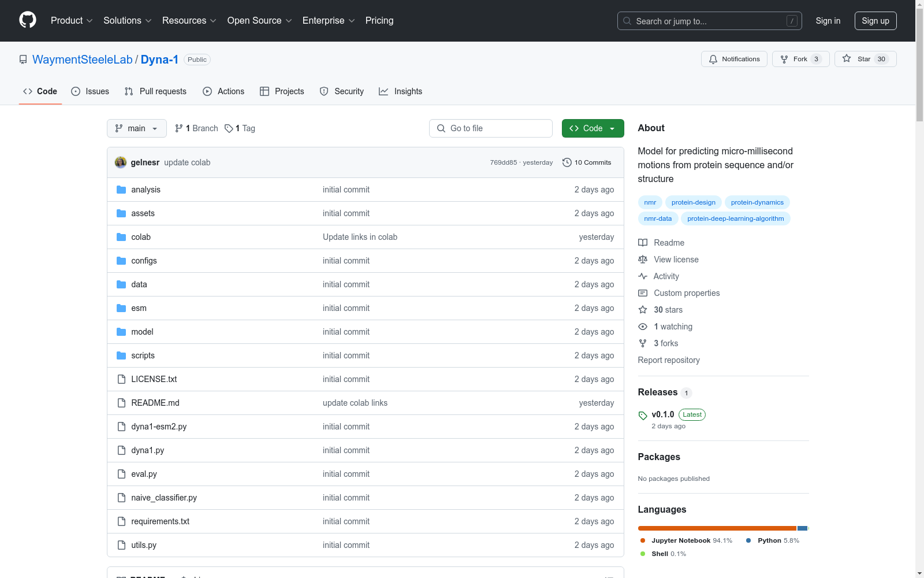
Task: Click the commits history clock icon
Action: [567, 162]
